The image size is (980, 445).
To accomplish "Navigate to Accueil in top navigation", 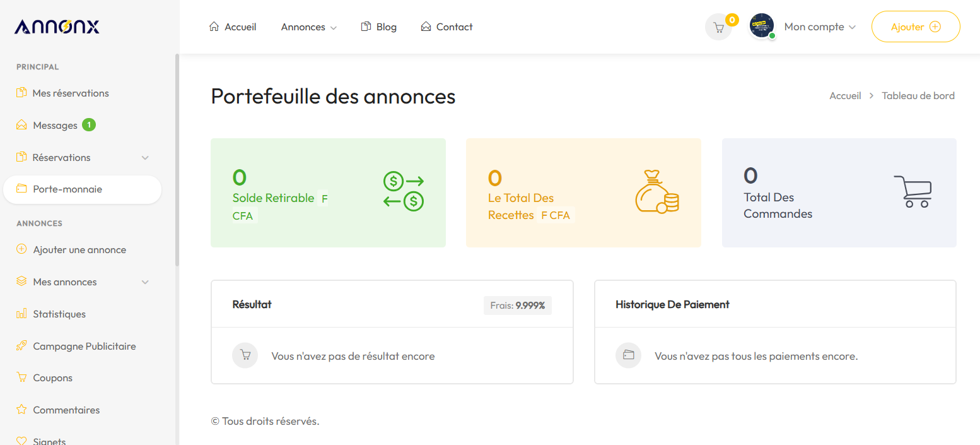I will pyautogui.click(x=233, y=27).
